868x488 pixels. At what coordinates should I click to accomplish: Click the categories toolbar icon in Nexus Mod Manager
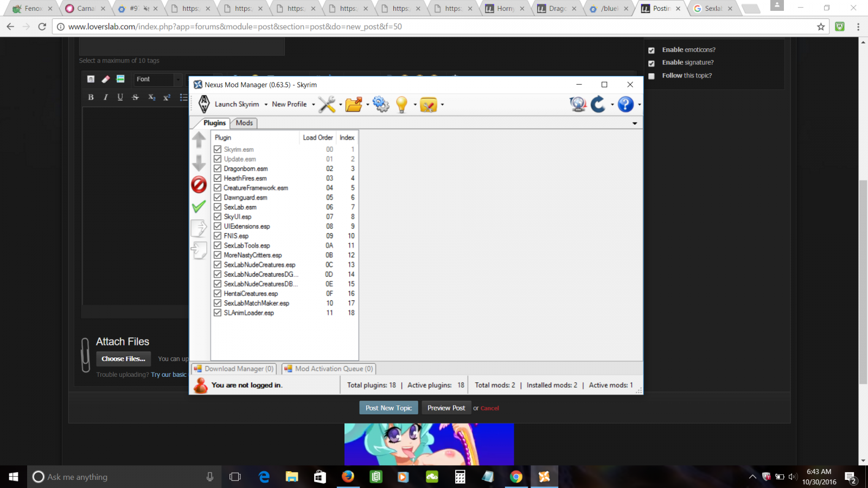click(429, 104)
